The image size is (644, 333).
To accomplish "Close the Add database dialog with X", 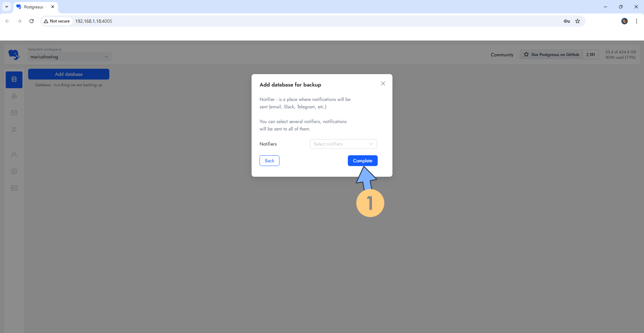I will [383, 84].
